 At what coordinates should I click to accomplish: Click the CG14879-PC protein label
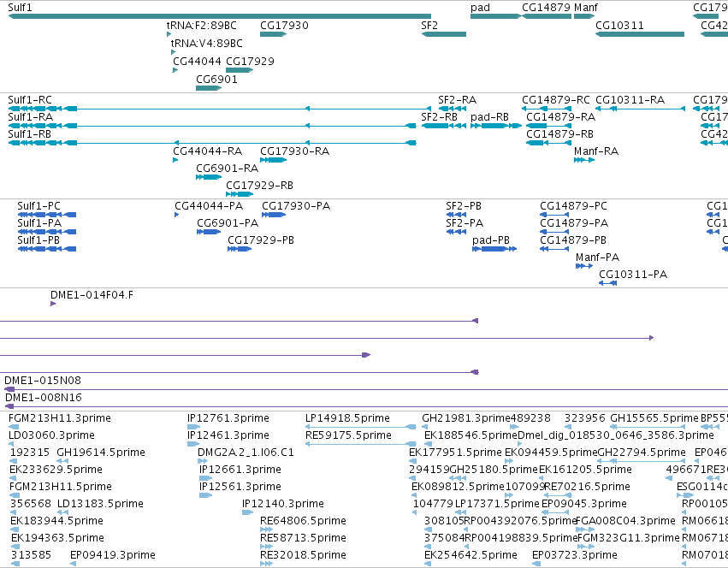point(573,206)
